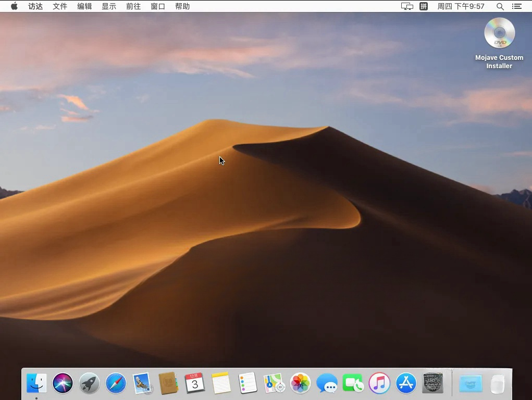The image size is (532, 400).
Task: Open the Notes app icon
Action: pyautogui.click(x=221, y=383)
